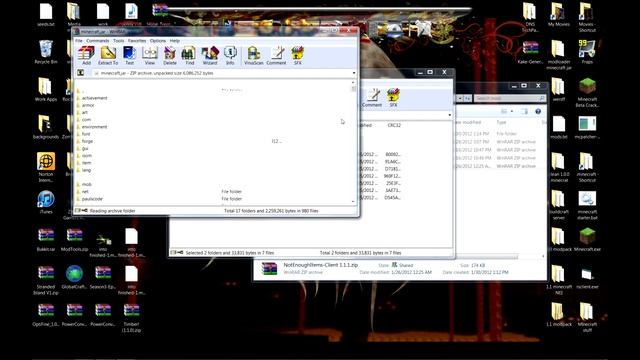Open the Fraps desktop icon

tap(587, 52)
